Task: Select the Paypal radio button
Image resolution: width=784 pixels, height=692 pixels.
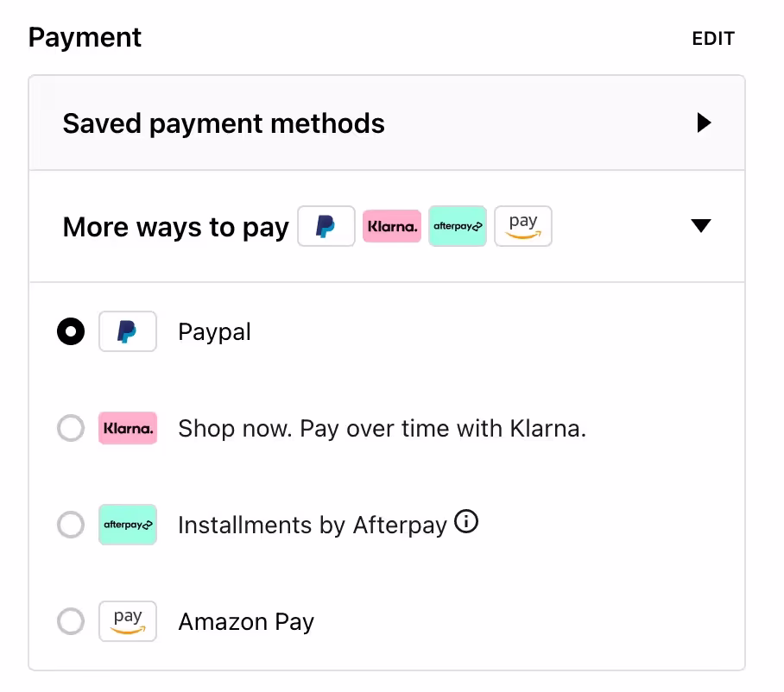Action: click(x=71, y=331)
